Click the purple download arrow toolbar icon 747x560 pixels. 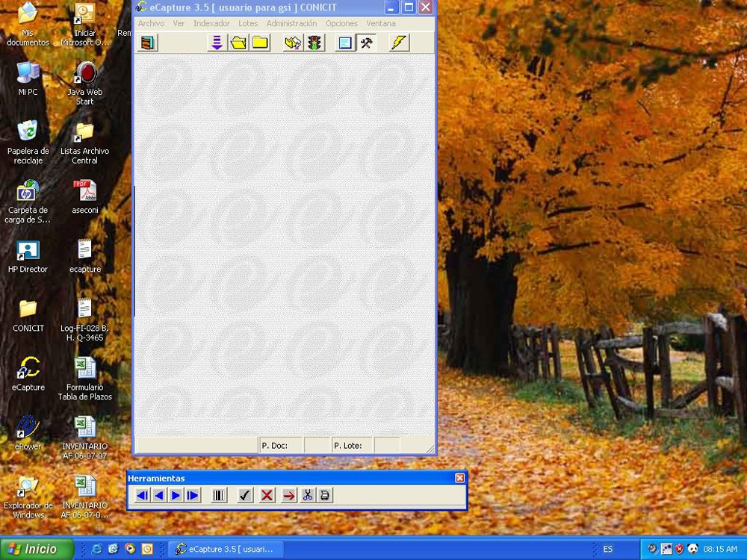(217, 43)
